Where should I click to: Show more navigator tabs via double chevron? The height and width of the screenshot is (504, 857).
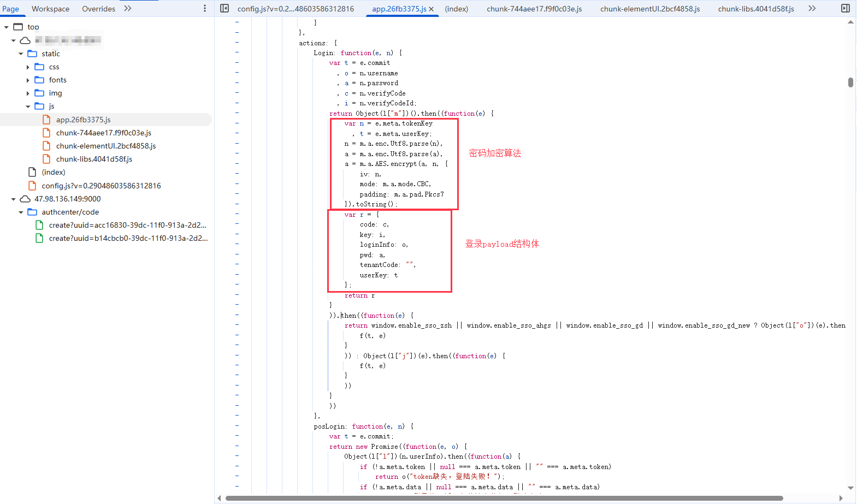click(128, 9)
